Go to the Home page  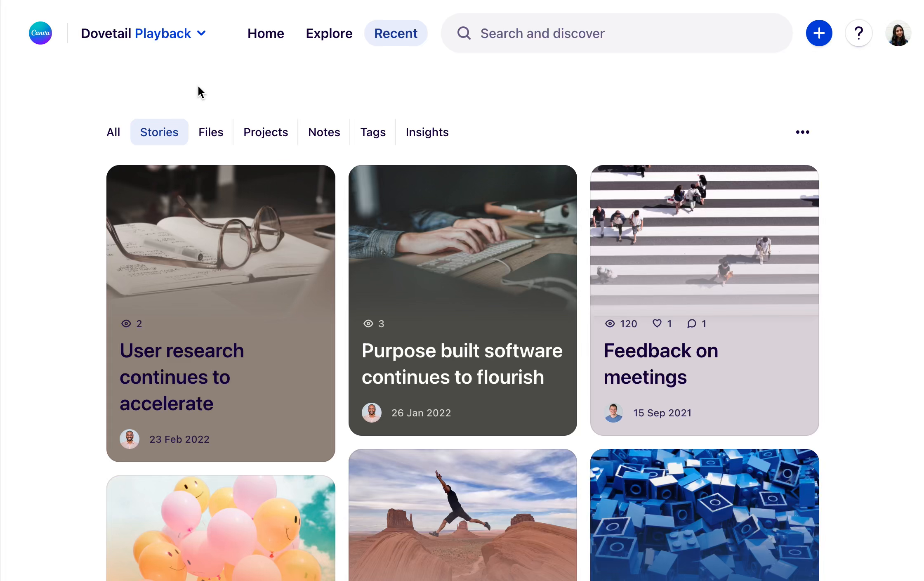tap(266, 33)
